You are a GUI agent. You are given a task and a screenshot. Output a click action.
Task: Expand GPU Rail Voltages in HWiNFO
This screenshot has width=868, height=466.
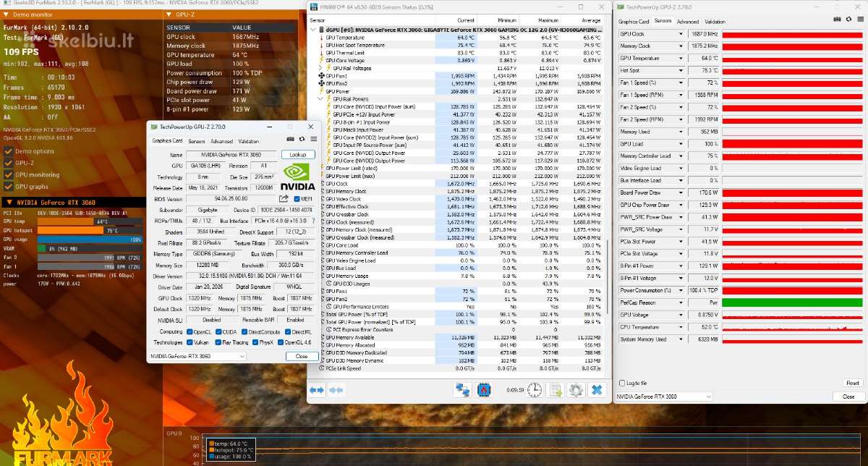pyautogui.click(x=320, y=68)
